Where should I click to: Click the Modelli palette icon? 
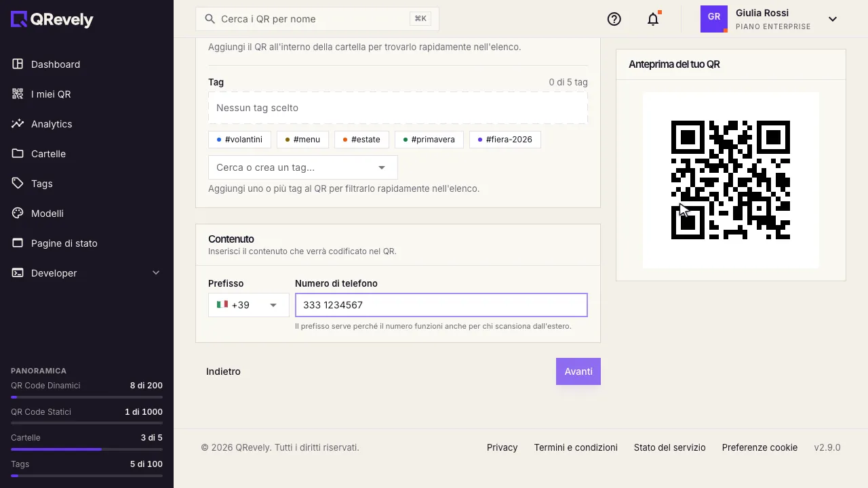[x=18, y=213]
